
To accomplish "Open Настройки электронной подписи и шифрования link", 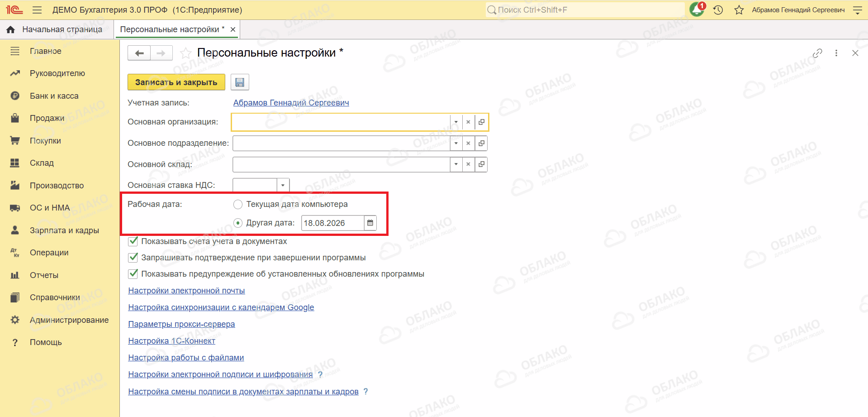I will [221, 374].
